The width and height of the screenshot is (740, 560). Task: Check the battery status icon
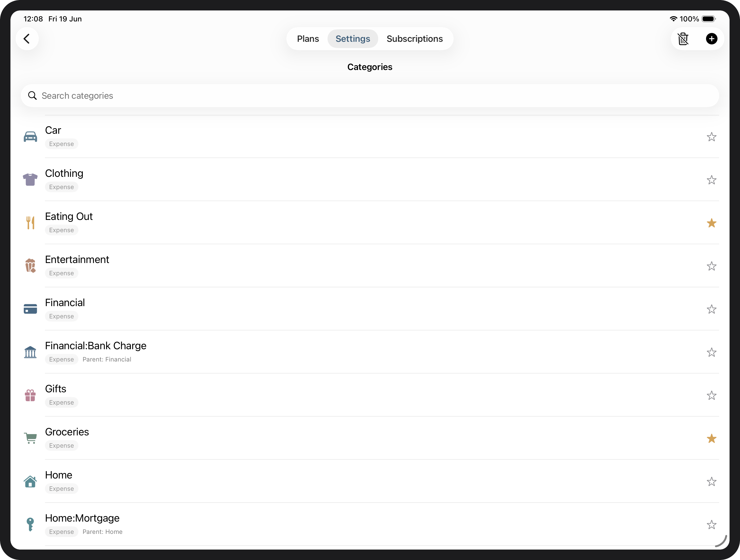[709, 19]
